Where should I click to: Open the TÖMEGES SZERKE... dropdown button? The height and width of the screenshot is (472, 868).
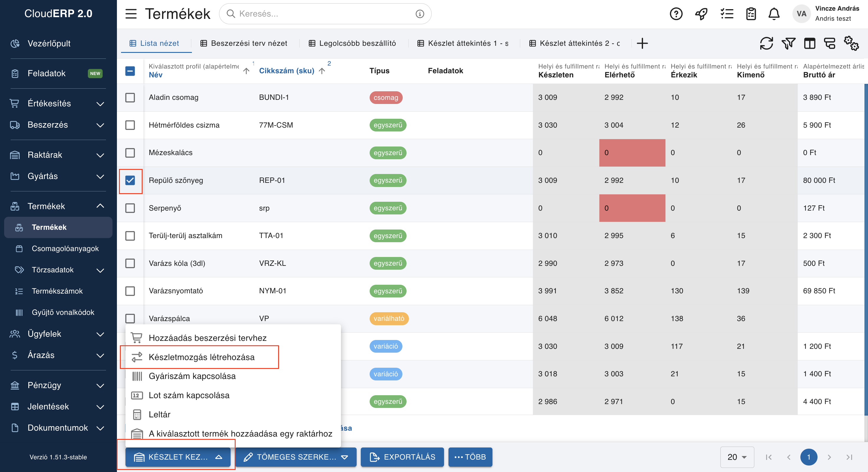pyautogui.click(x=296, y=457)
